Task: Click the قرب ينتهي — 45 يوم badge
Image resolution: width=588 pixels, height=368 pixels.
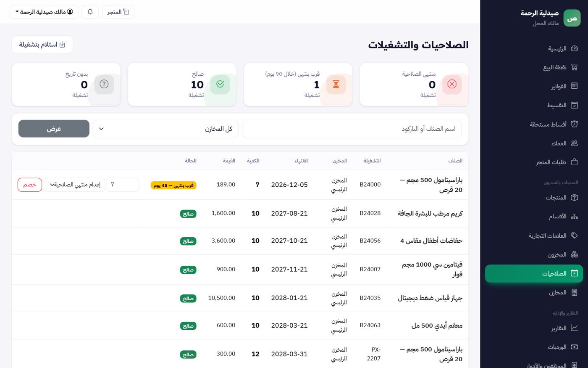Action: (173, 185)
